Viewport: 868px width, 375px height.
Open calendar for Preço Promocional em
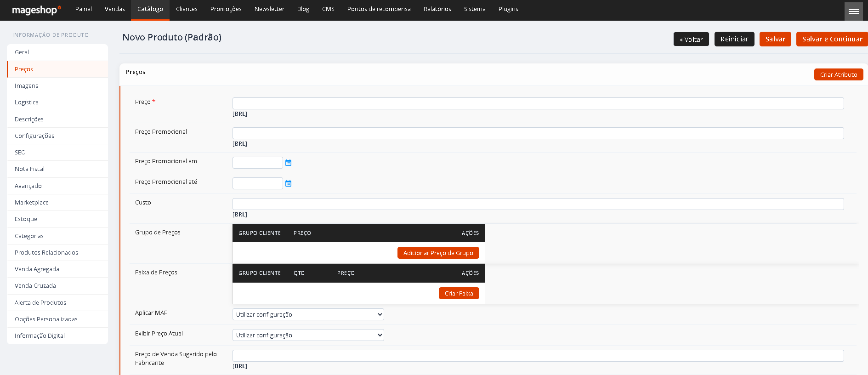coord(289,163)
